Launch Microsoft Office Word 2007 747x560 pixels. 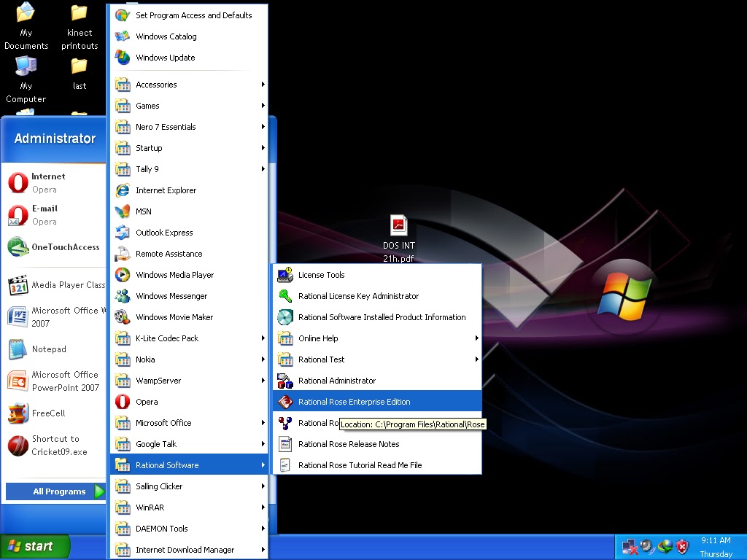(54, 316)
